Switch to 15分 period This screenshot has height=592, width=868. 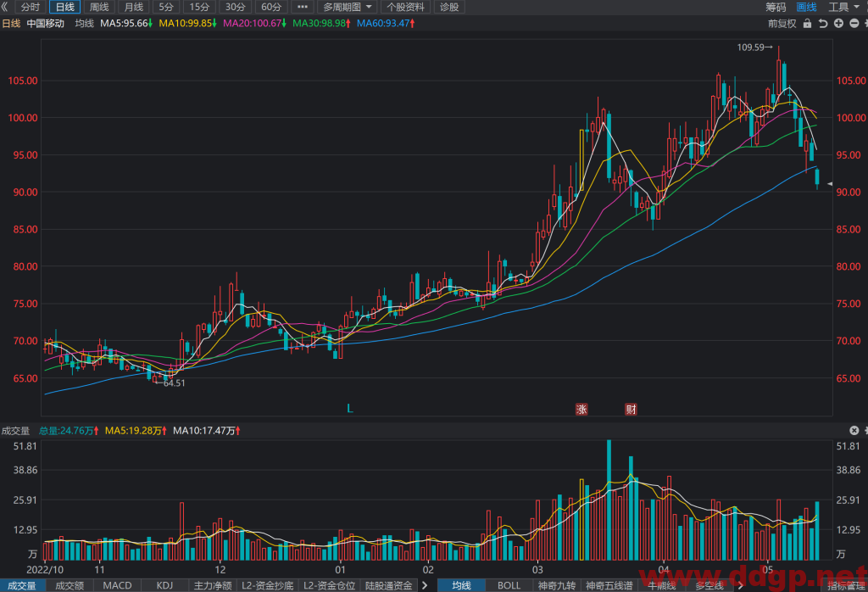click(199, 7)
